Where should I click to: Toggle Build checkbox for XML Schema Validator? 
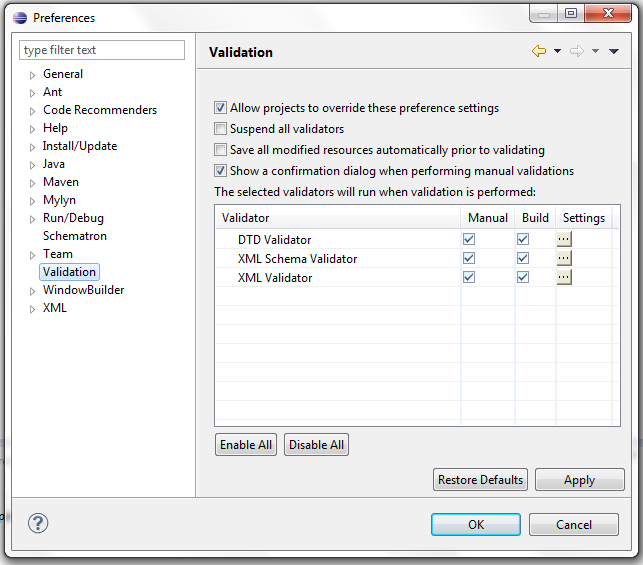tap(523, 258)
